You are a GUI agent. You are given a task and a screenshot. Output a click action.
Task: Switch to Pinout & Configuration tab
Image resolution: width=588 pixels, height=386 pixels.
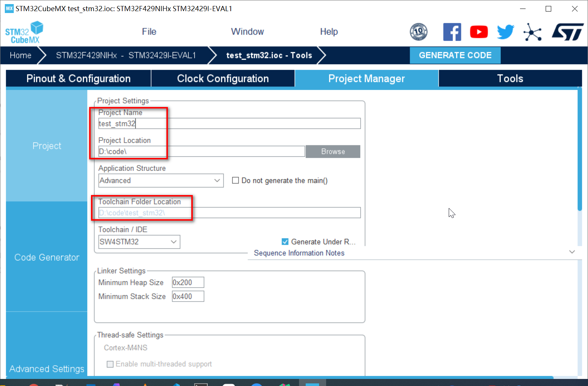pyautogui.click(x=78, y=78)
